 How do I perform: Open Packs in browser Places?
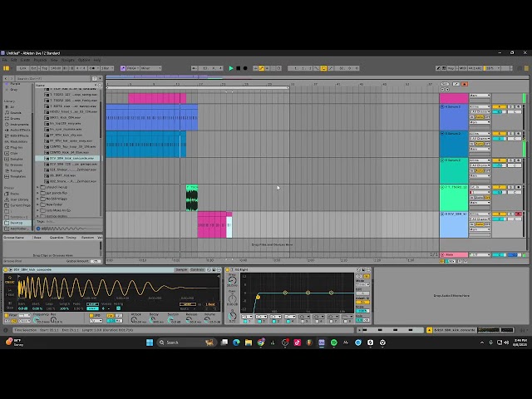coord(12,194)
